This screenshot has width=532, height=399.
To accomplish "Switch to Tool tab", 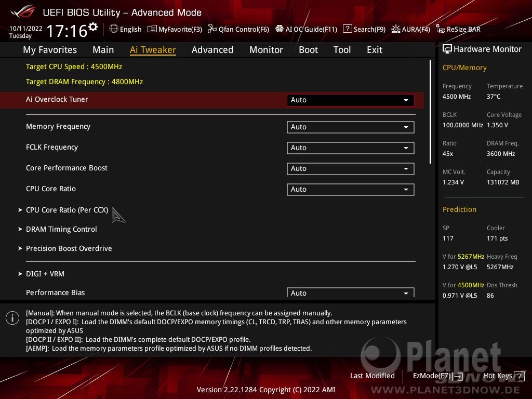I will [342, 50].
